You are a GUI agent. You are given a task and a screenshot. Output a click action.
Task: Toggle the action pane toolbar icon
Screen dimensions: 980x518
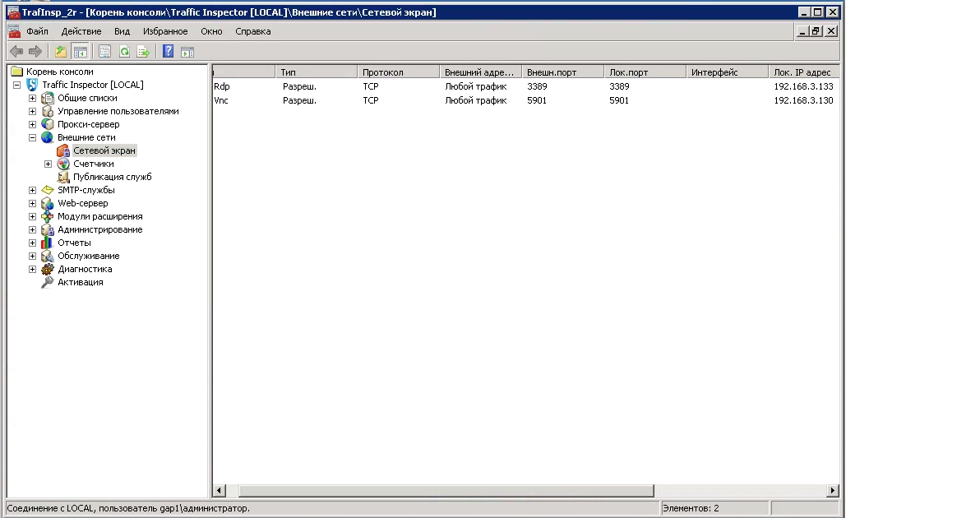187,52
